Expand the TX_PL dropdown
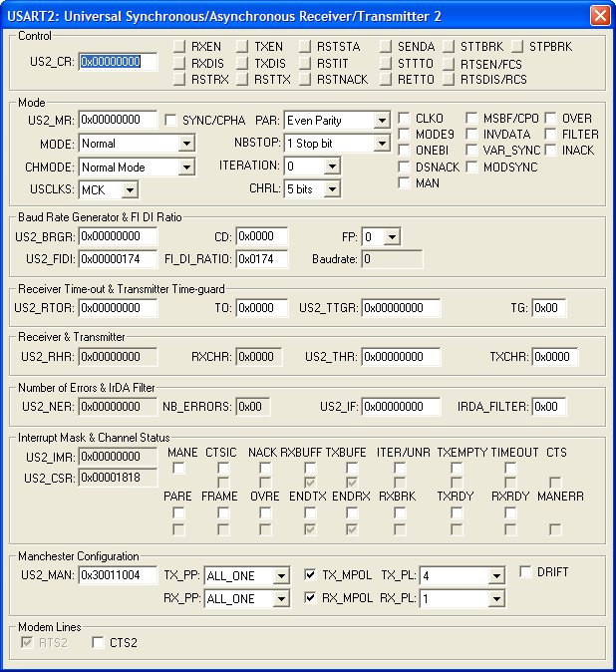Image resolution: width=616 pixels, height=672 pixels. (x=496, y=576)
